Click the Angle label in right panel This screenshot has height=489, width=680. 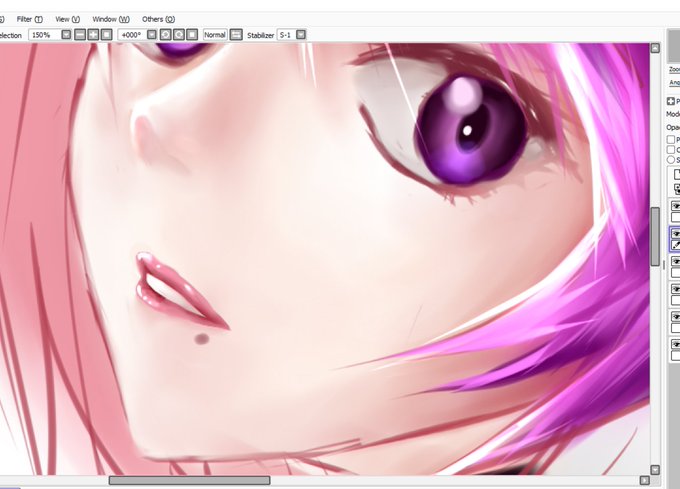(674, 82)
